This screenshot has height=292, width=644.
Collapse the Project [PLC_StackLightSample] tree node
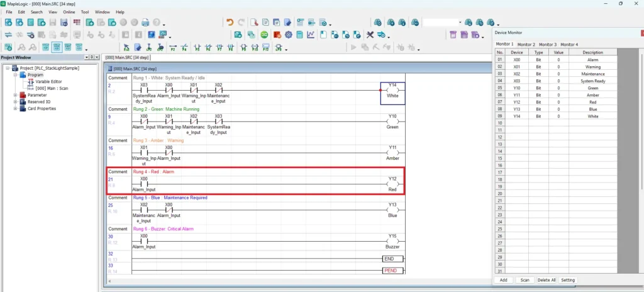coord(8,68)
